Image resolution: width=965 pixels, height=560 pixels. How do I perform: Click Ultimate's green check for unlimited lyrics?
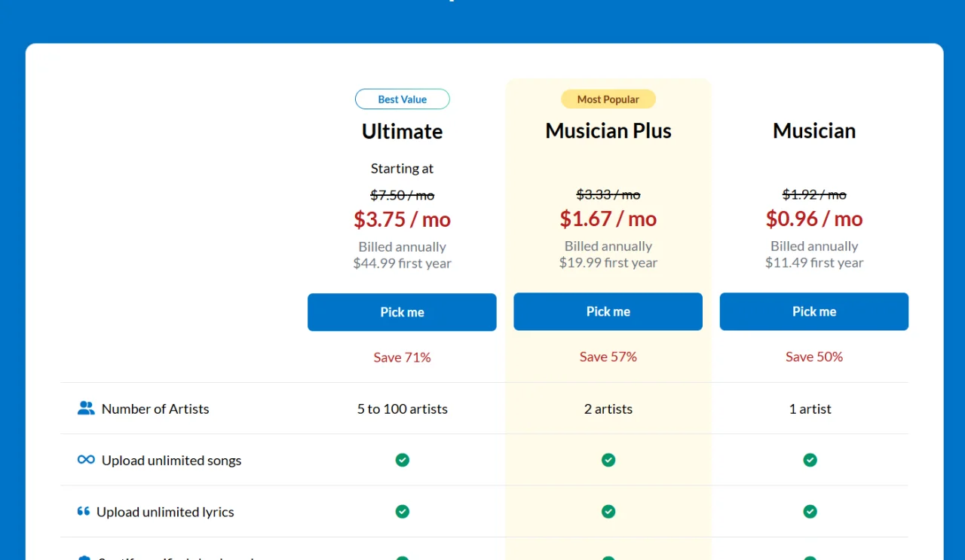[403, 512]
